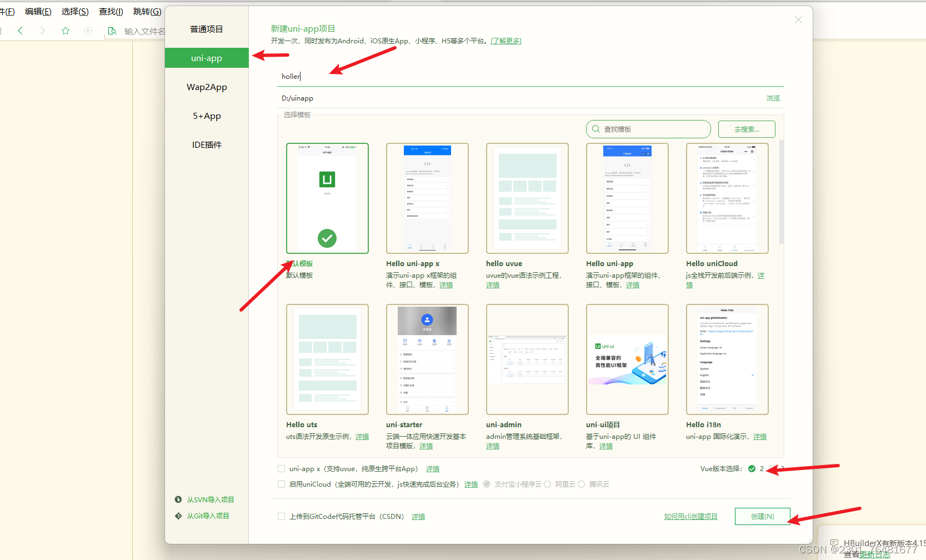Open 详情 link beside 启用uniCloud option
This screenshot has width=926, height=560.
point(471,484)
